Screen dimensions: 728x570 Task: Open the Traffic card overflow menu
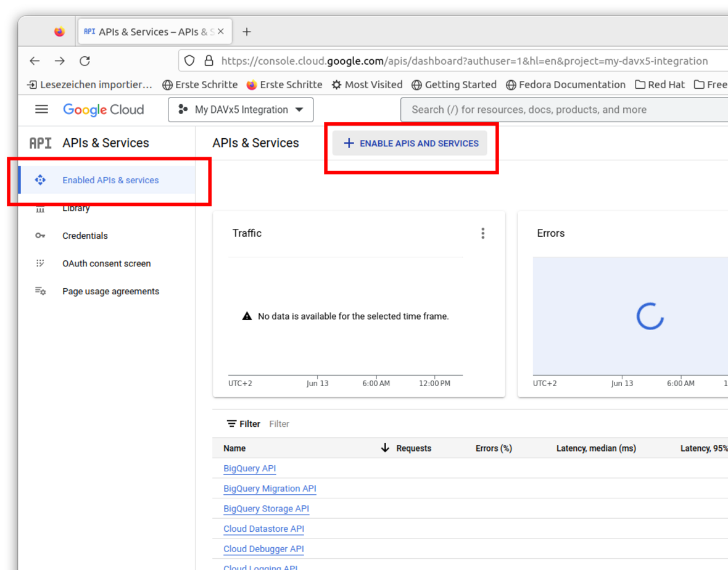483,233
